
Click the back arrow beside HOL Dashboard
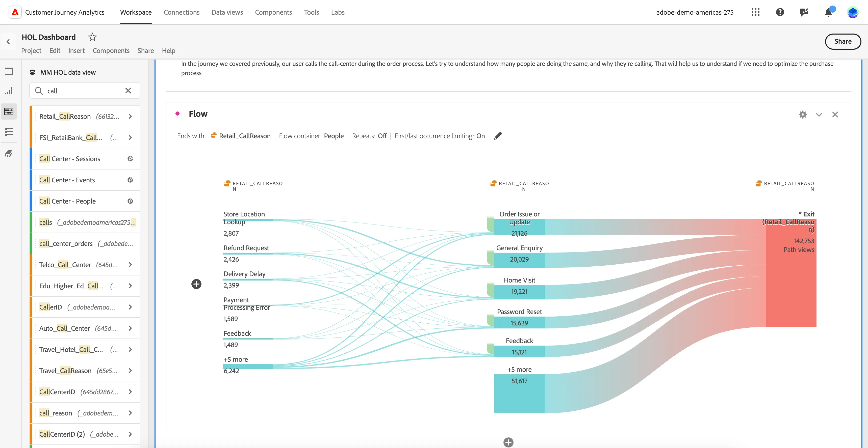[x=8, y=42]
